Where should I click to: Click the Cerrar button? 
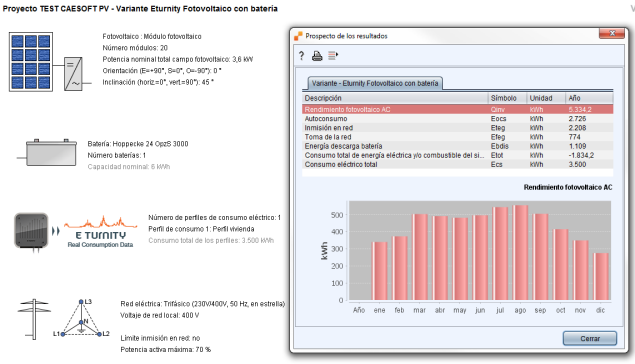590,338
